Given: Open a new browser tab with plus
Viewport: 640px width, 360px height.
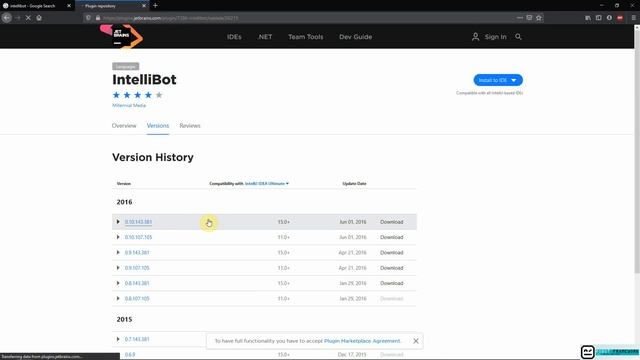Looking at the screenshot, I should tap(155, 6).
